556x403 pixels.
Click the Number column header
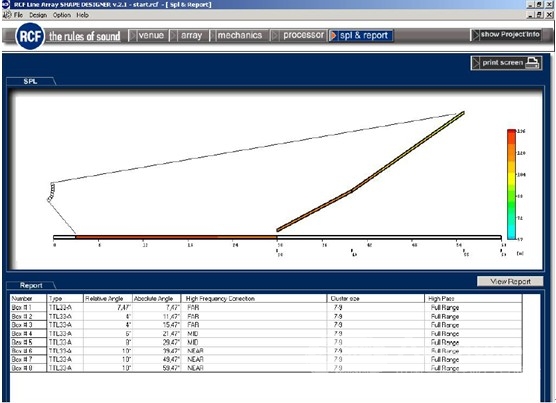click(28, 298)
